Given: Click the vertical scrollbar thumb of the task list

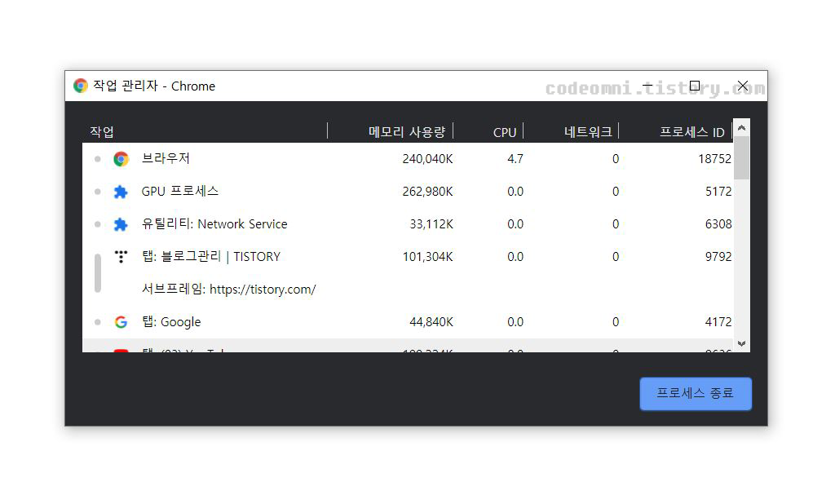Looking at the screenshot, I should click(x=741, y=157).
